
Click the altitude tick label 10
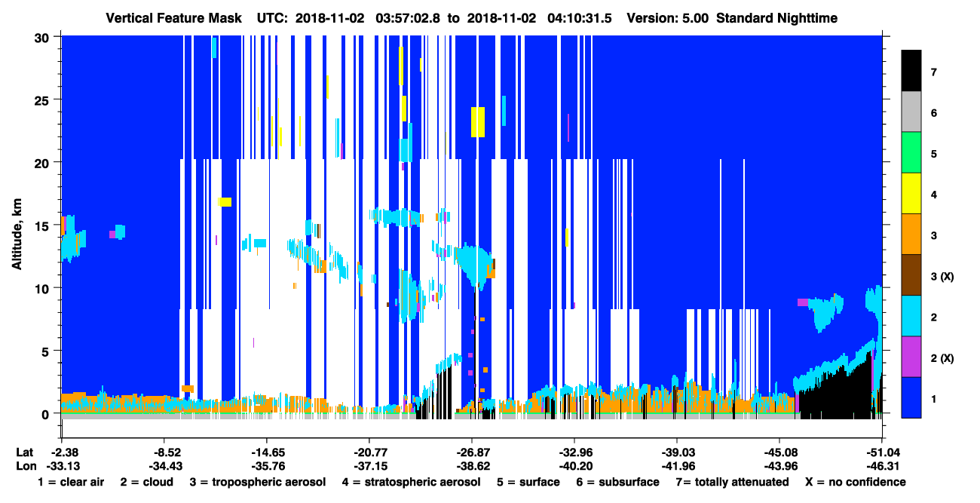pos(44,288)
